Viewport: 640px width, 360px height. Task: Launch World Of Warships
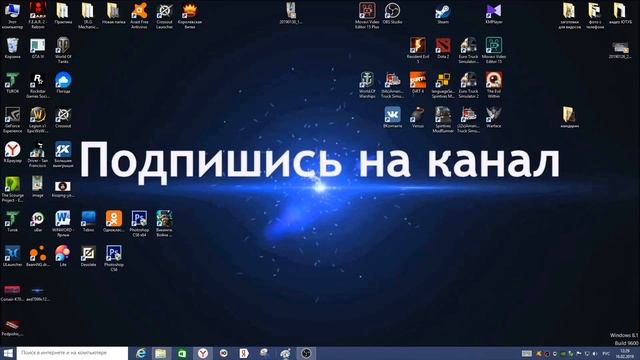point(367,85)
